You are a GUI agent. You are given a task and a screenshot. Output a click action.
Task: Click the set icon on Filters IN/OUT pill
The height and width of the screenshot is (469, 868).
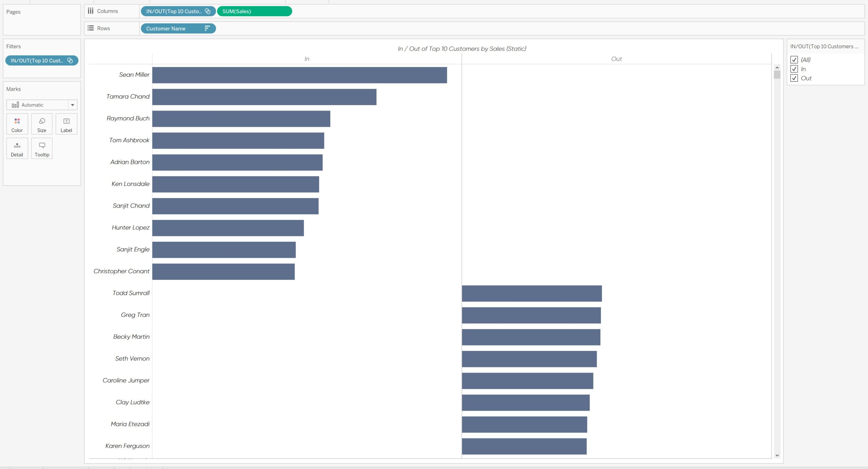pos(70,60)
